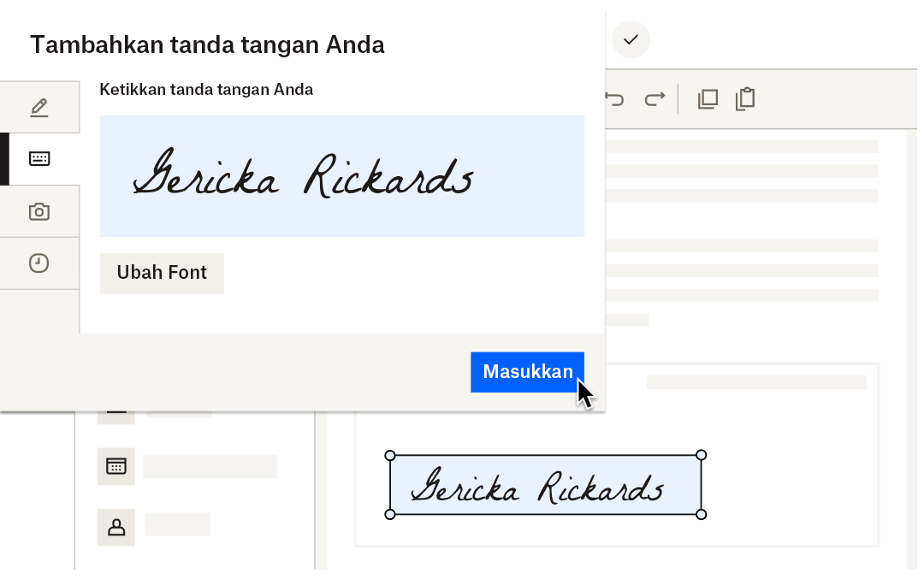Click the top-right signature resize handle
Viewport: 924px width, 579px height.
click(702, 455)
